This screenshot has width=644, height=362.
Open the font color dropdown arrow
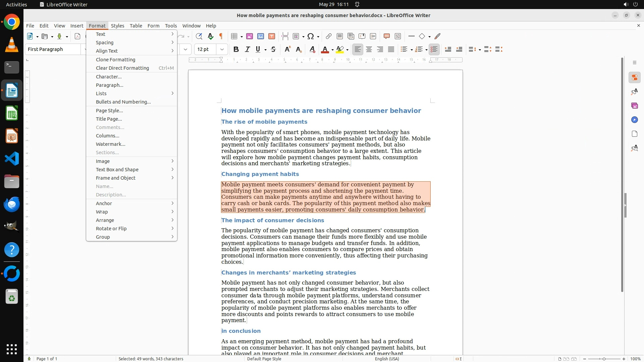[332, 50]
